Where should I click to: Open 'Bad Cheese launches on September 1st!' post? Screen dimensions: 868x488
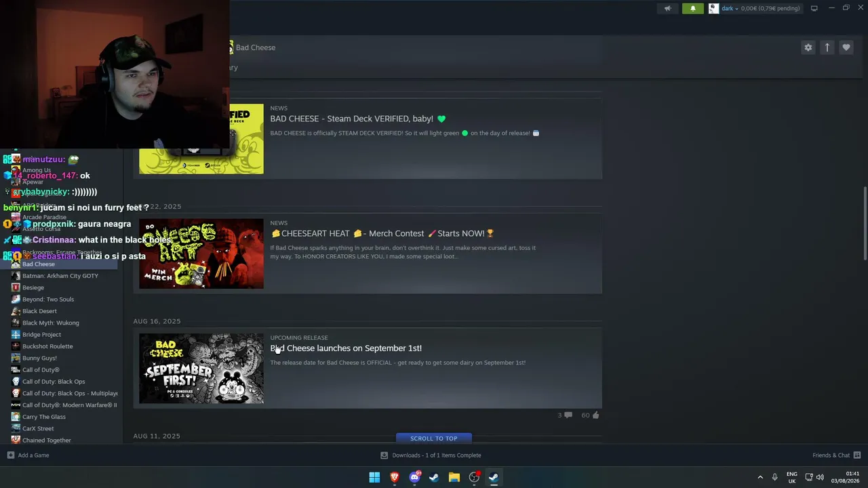coord(346,348)
